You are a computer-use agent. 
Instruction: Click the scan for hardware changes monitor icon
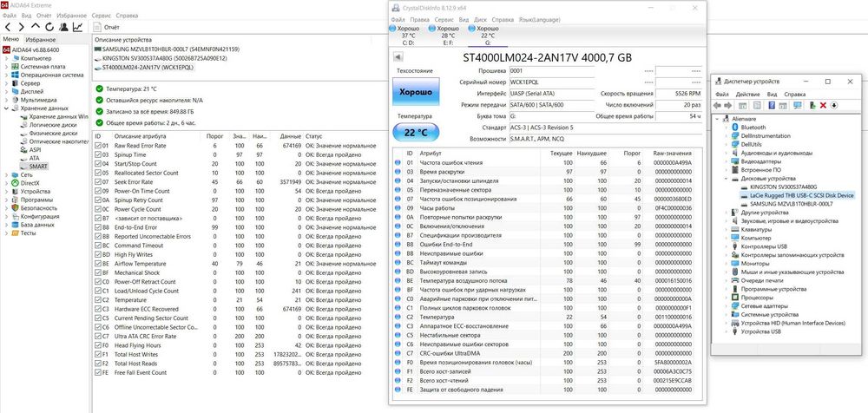(x=798, y=105)
